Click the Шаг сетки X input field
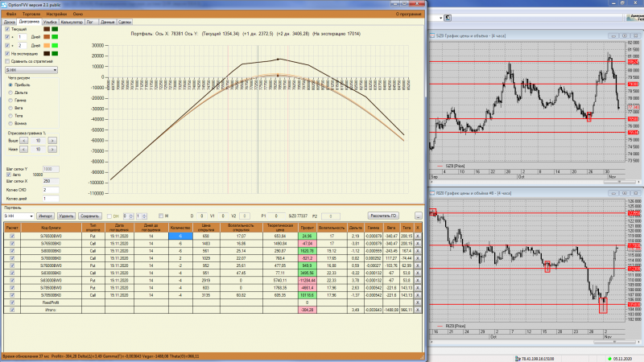Viewport: 644px width, 362px height. [x=51, y=181]
